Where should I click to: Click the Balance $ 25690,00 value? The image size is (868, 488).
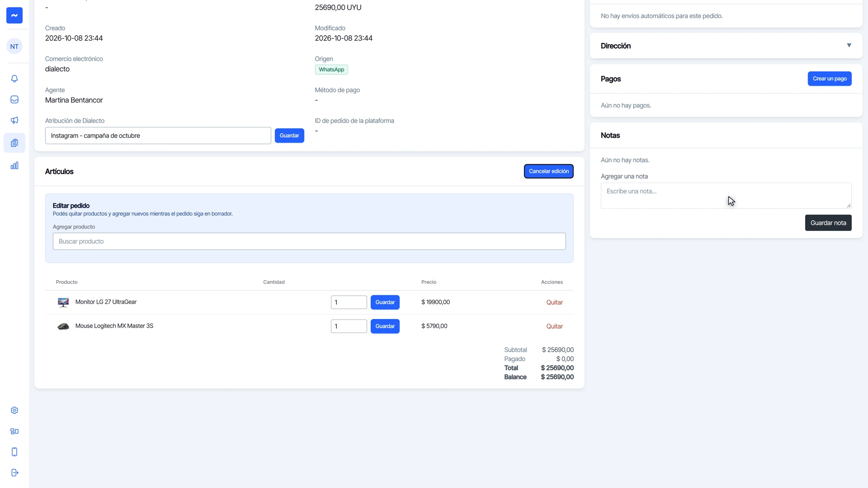[557, 377]
